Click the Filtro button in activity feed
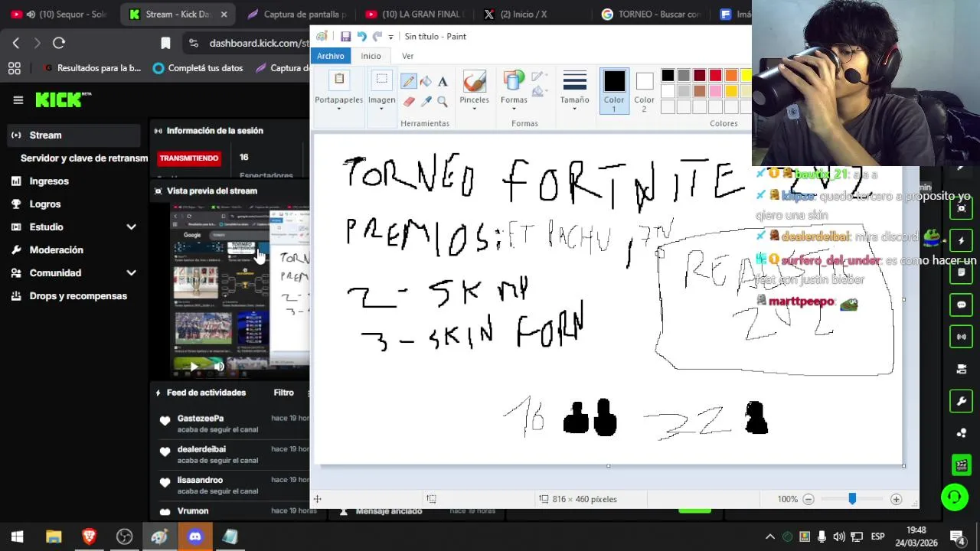 (283, 393)
